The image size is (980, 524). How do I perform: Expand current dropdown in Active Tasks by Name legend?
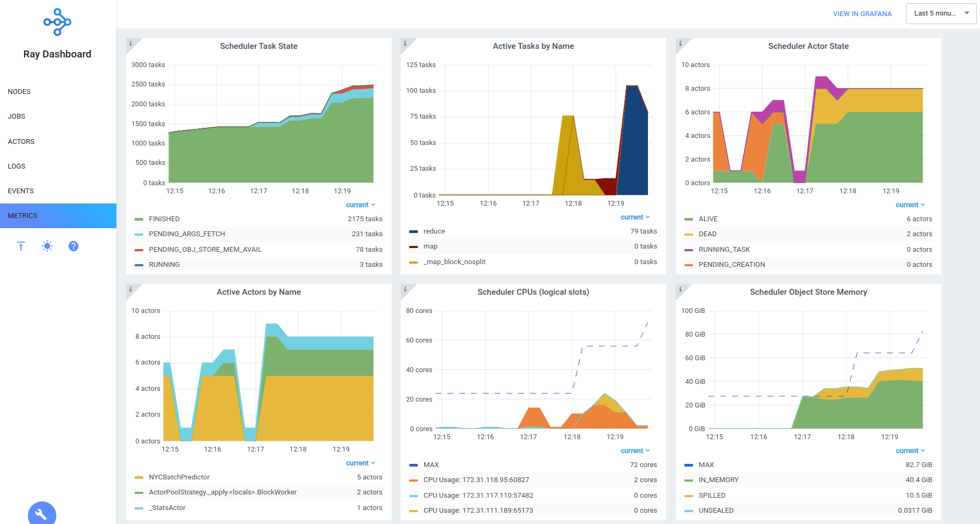tap(635, 217)
